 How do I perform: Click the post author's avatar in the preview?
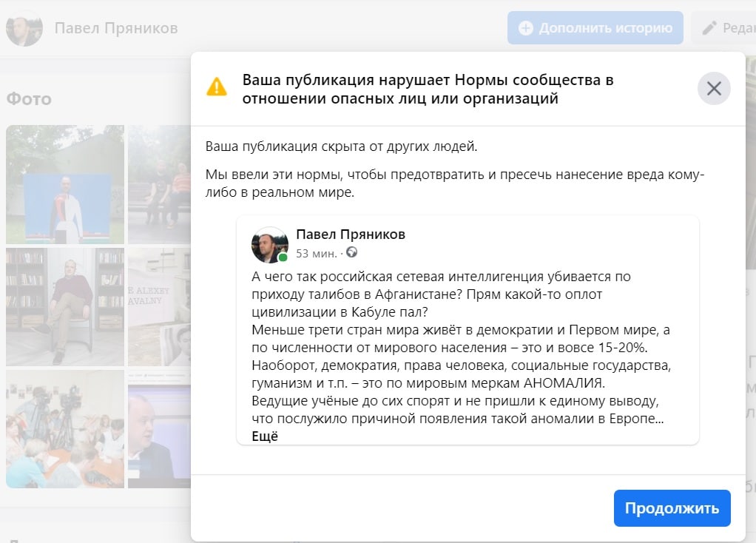pos(270,245)
